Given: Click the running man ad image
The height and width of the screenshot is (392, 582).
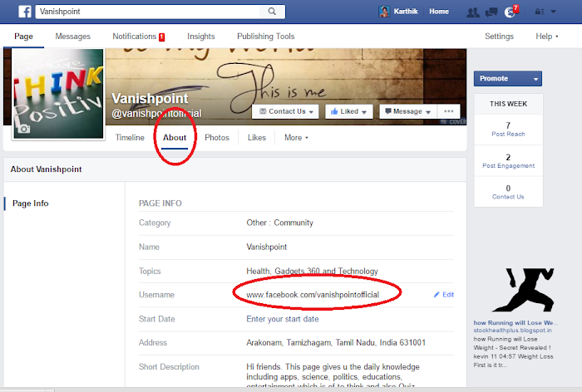Looking at the screenshot, I should [523, 290].
